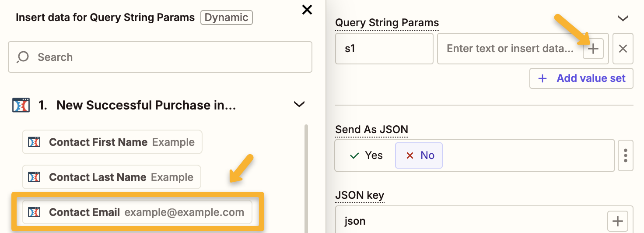Image resolution: width=644 pixels, height=233 pixels.
Task: Collapse the New Successful Purchase step
Action: coord(299,104)
